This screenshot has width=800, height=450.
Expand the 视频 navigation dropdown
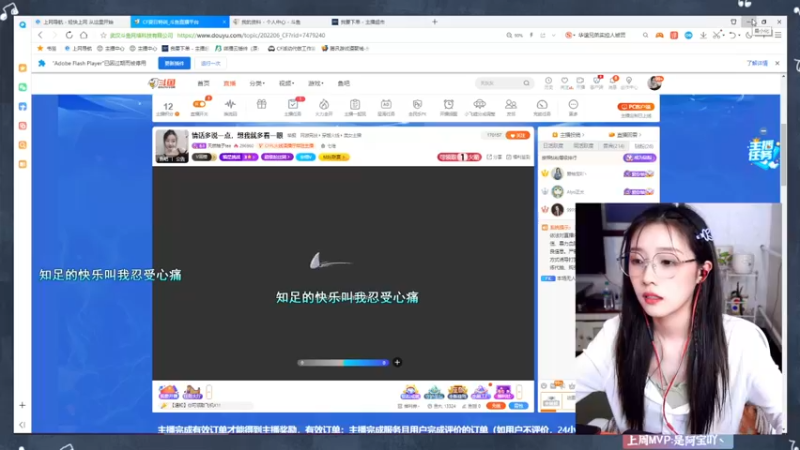click(286, 83)
